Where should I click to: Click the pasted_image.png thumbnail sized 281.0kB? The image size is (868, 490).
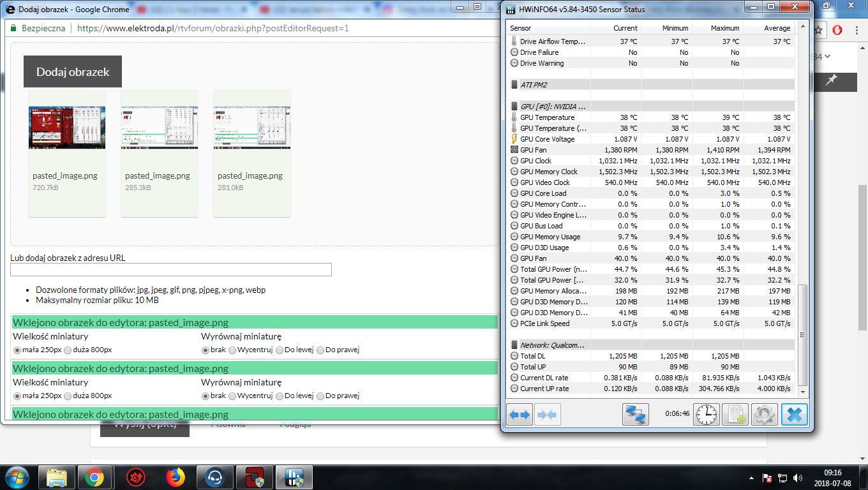pos(252,128)
